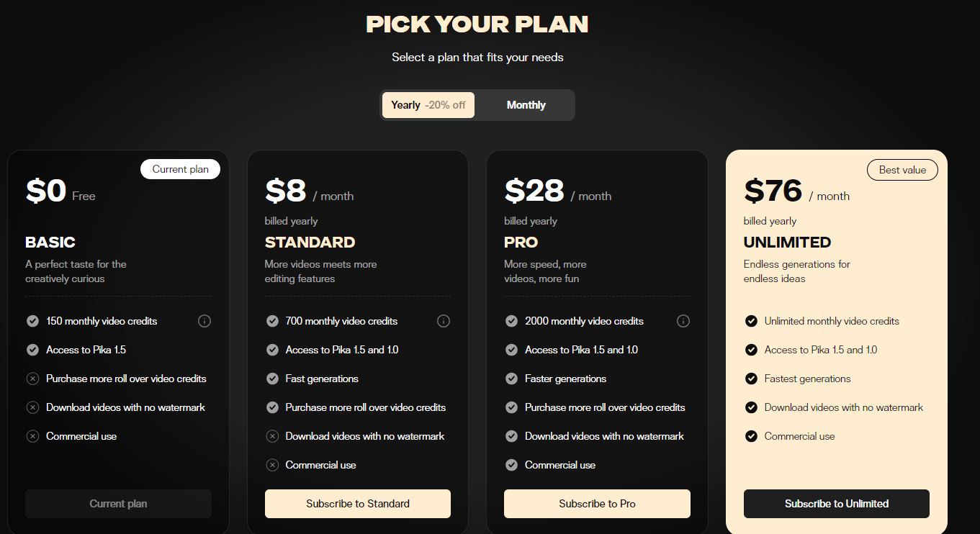The image size is (980, 534).
Task: Click checkmark icon next to Faster generations
Action: click(511, 379)
